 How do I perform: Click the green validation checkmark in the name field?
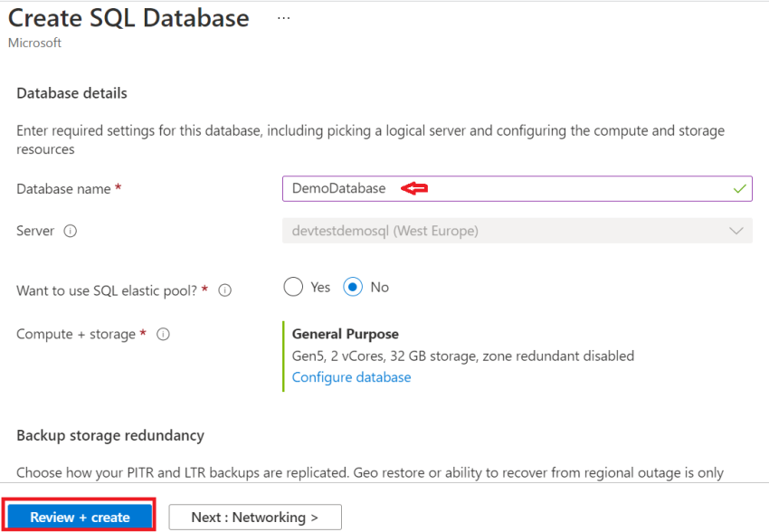pos(741,188)
